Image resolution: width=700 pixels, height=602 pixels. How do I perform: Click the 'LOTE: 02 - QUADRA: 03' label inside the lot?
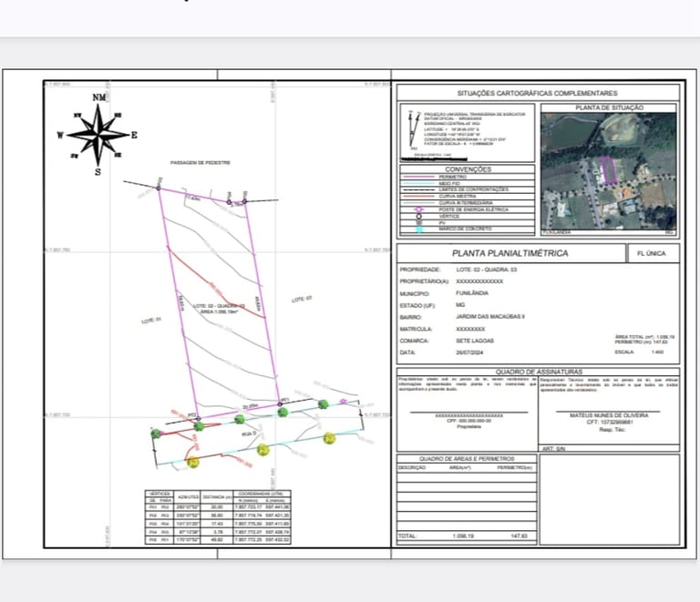click(x=219, y=306)
